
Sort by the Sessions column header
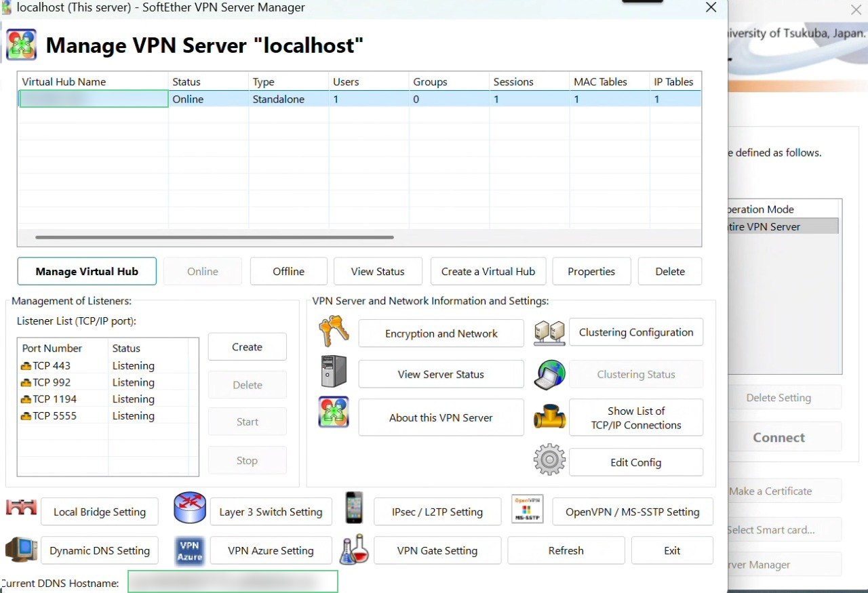point(530,81)
